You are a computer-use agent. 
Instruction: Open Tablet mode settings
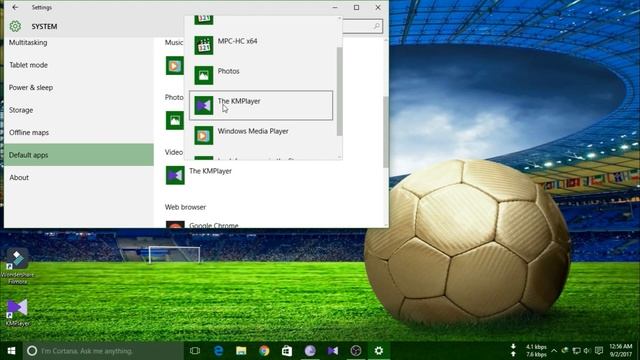click(x=29, y=65)
